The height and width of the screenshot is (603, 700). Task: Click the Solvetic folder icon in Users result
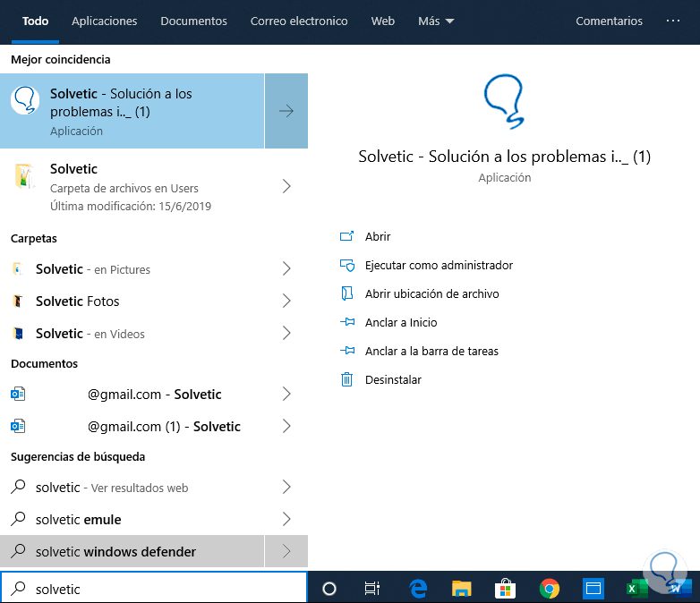pyautogui.click(x=24, y=176)
